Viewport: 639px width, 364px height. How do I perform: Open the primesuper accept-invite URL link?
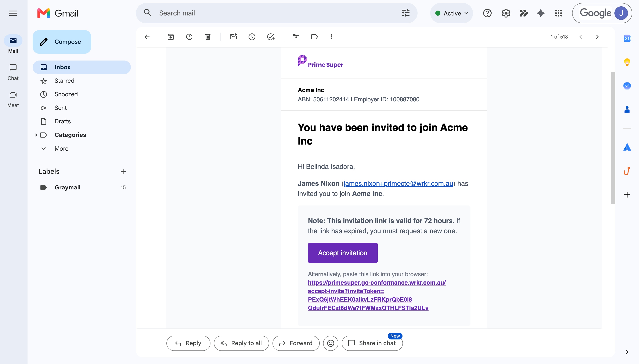(377, 295)
